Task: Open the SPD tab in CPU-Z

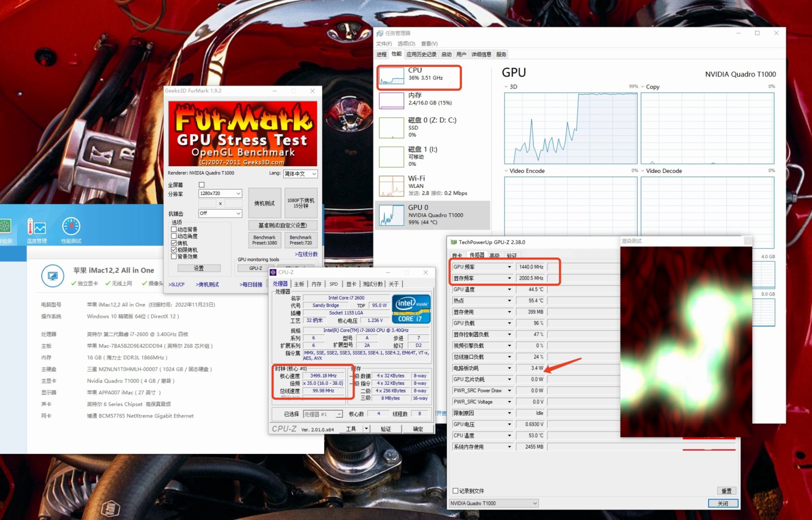Action: pyautogui.click(x=333, y=284)
